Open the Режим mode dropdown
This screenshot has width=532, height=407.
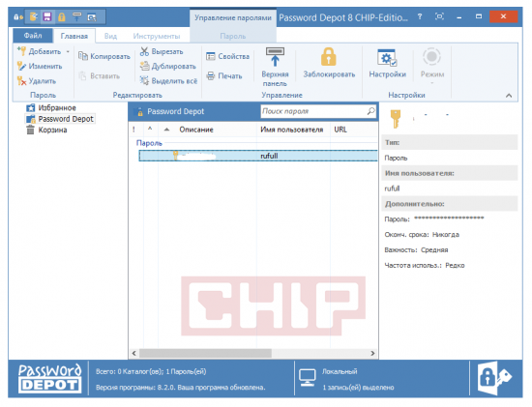pos(432,66)
